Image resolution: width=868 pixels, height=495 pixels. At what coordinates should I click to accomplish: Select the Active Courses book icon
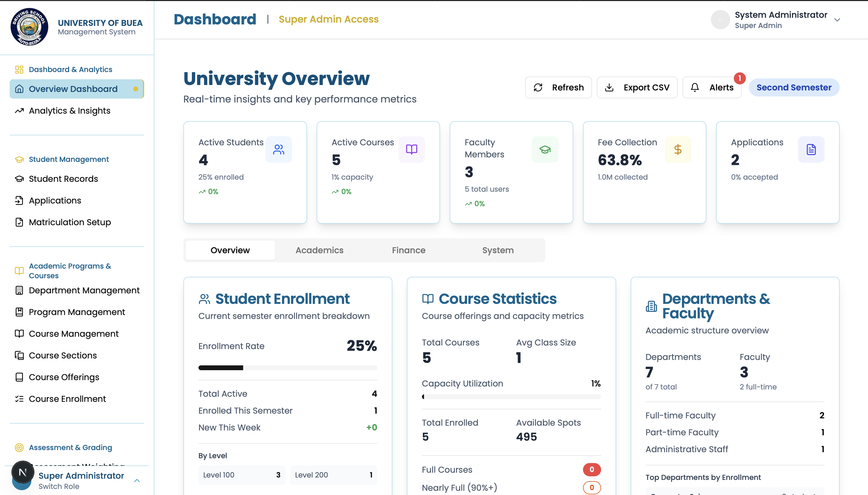pos(411,149)
